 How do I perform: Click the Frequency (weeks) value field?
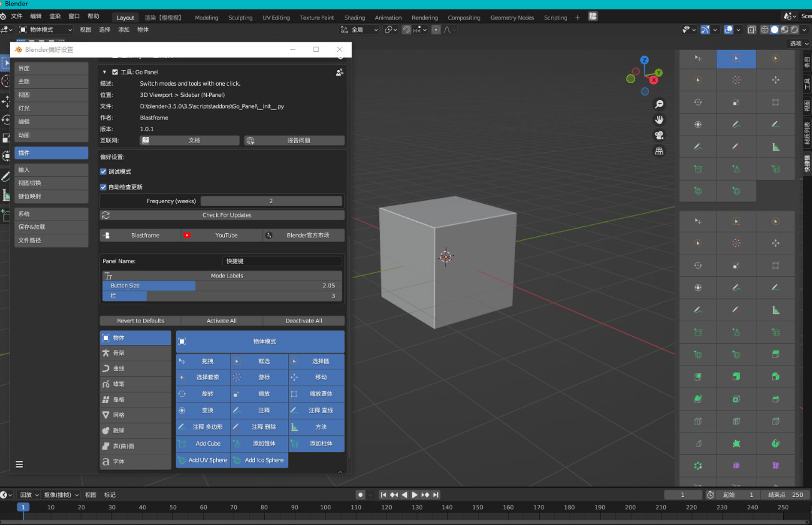[271, 201]
